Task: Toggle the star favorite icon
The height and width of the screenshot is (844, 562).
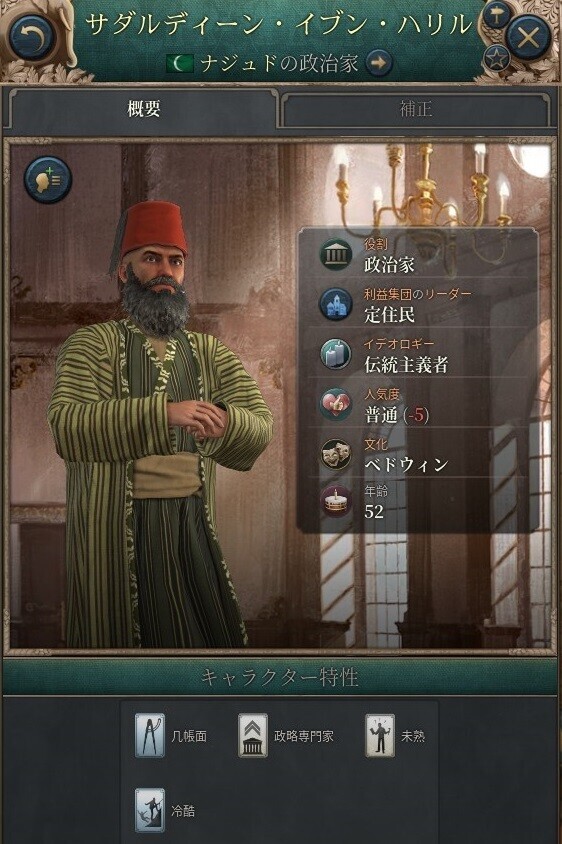Action: pos(496,58)
